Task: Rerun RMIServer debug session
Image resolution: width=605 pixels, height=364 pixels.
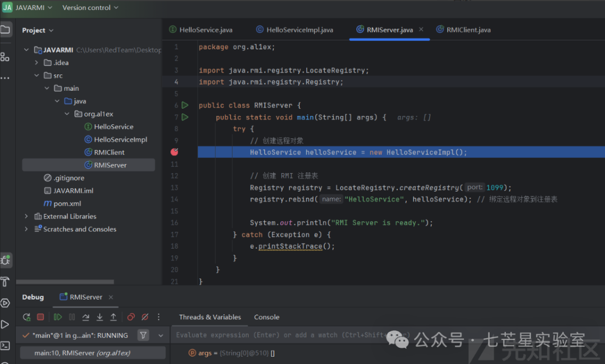Action: coord(27,317)
